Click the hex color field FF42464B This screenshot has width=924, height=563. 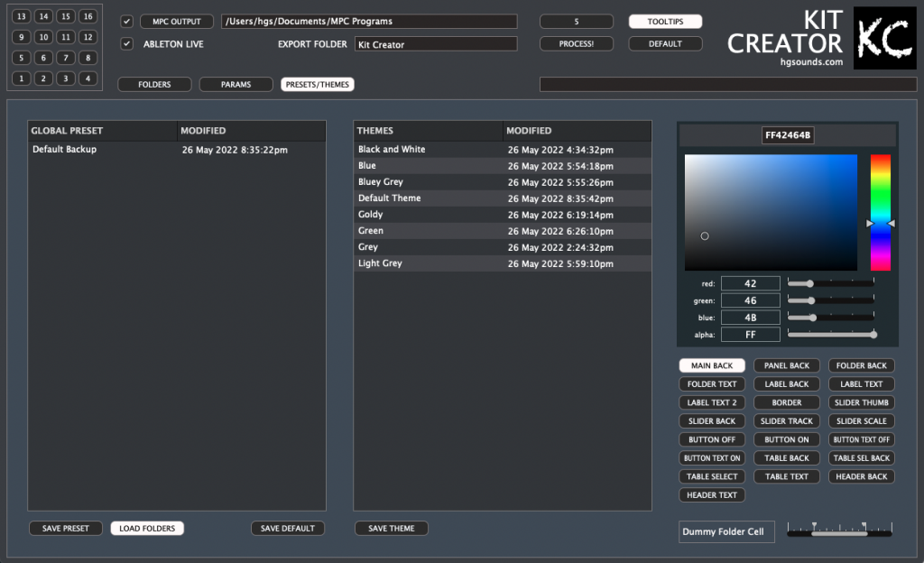tap(788, 134)
